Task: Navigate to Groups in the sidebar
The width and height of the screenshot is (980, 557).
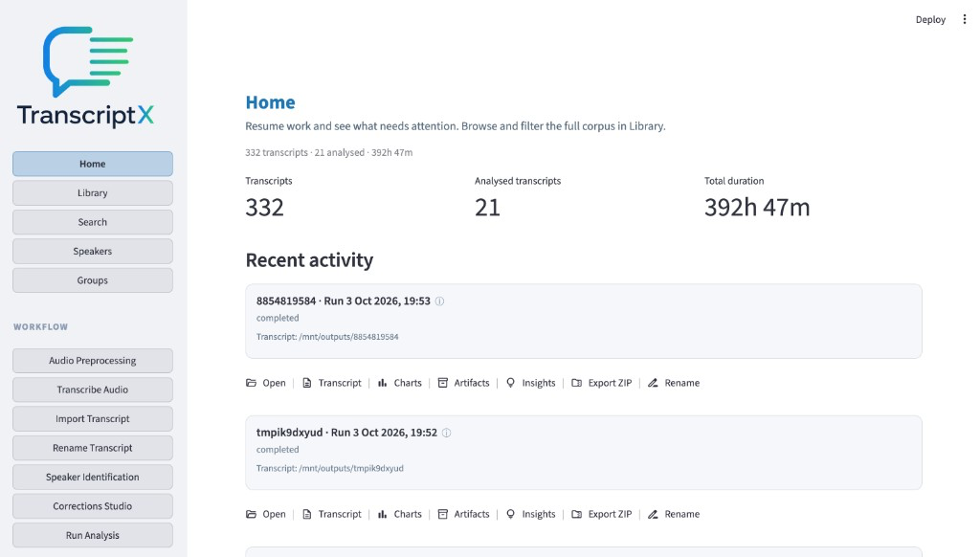Action: (93, 280)
